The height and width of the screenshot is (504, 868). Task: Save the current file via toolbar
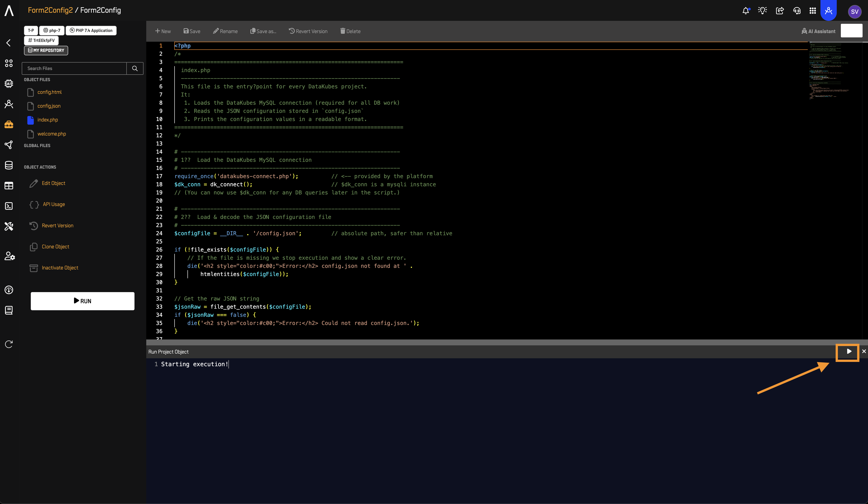click(192, 31)
